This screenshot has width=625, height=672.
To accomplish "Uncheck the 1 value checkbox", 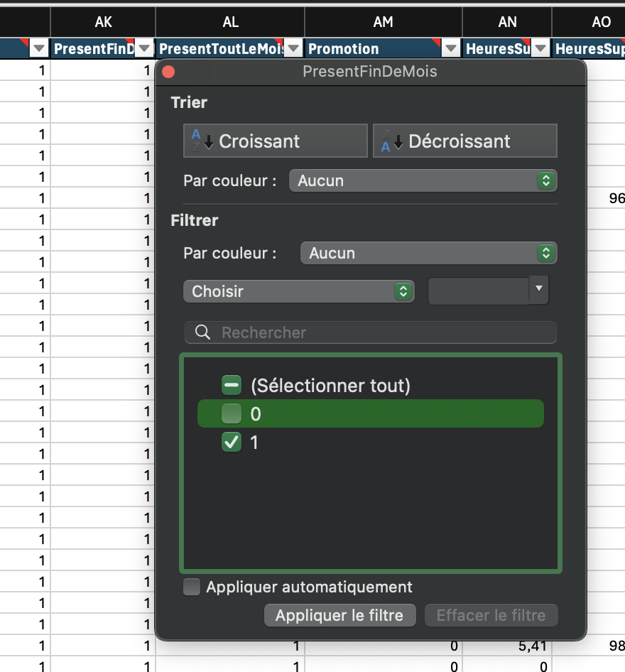I will (x=232, y=443).
